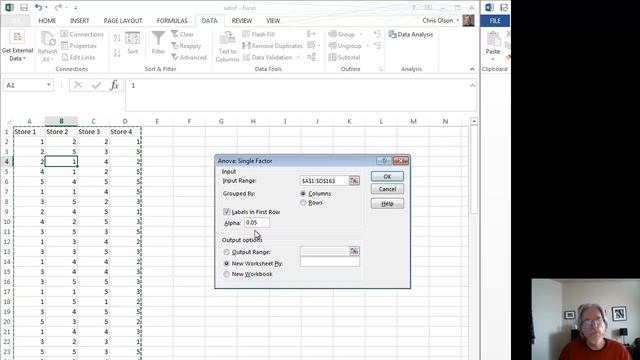Screen dimensions: 640x360
Task: Click Flash Fill
Action: pyautogui.click(x=258, y=34)
